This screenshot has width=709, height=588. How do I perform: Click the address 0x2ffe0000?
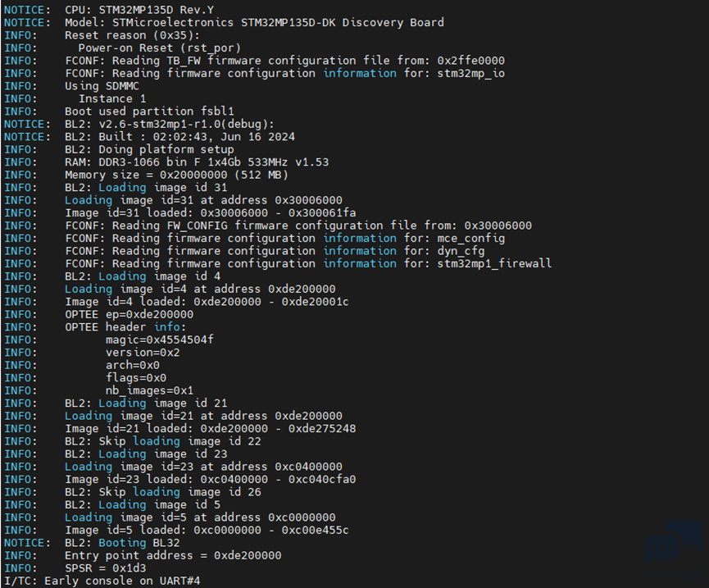470,61
